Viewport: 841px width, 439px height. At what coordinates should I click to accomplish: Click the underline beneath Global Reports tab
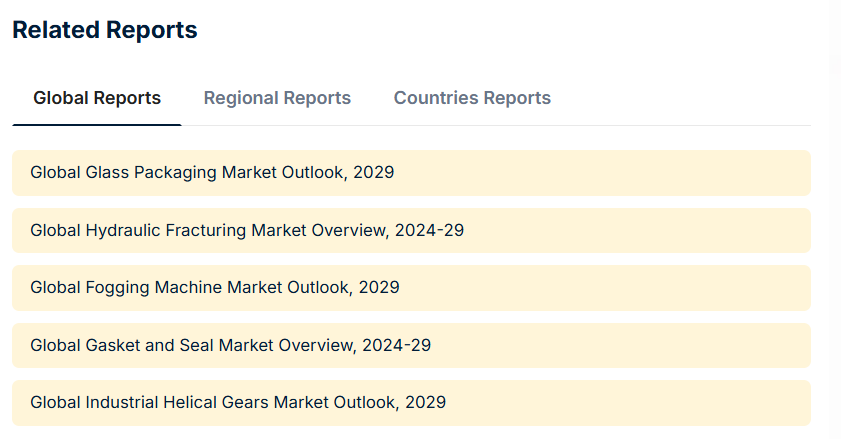97,125
